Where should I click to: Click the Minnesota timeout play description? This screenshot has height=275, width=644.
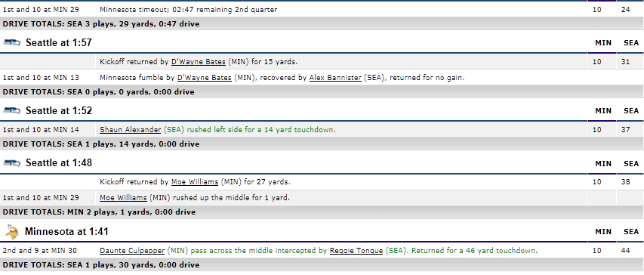(x=189, y=10)
